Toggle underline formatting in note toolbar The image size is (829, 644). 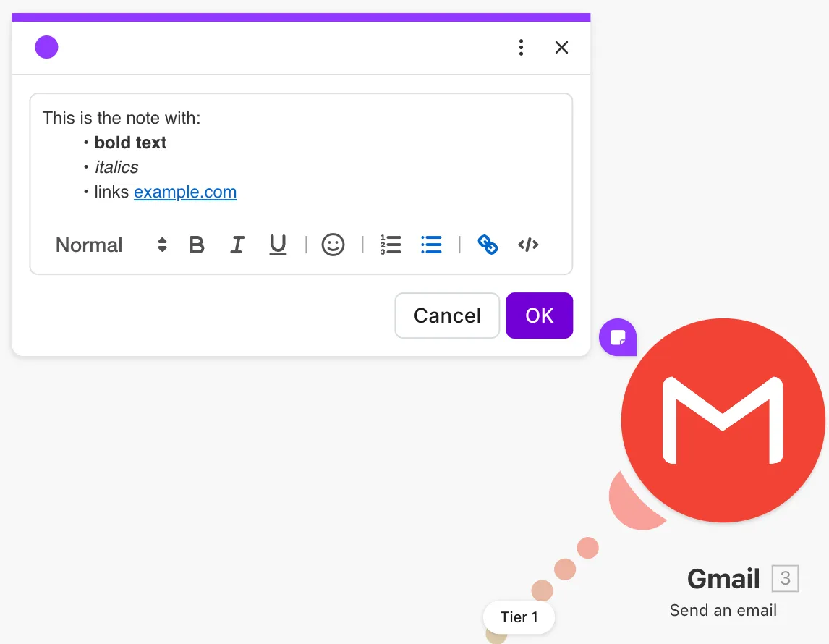click(278, 245)
